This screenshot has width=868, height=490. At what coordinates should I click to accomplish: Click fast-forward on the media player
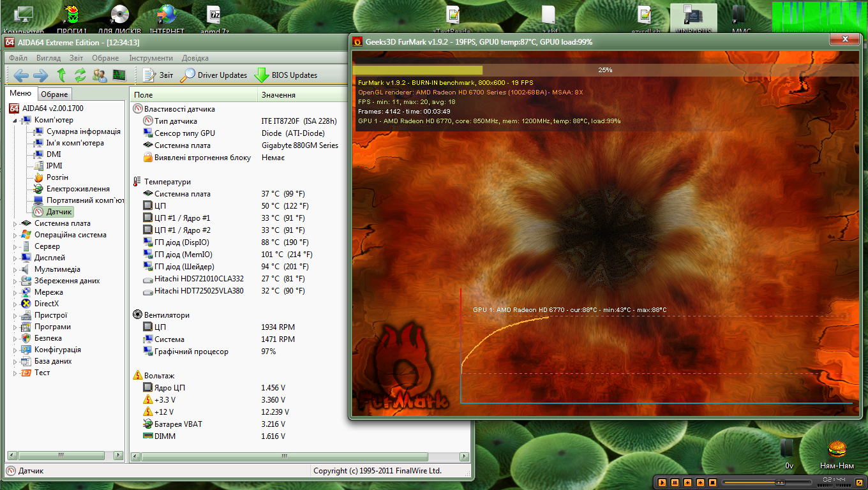(700, 482)
